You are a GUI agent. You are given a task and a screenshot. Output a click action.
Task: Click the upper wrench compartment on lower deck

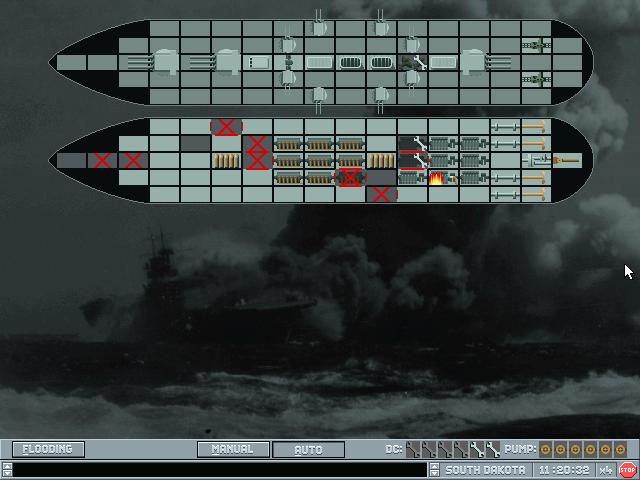pyautogui.click(x=413, y=144)
